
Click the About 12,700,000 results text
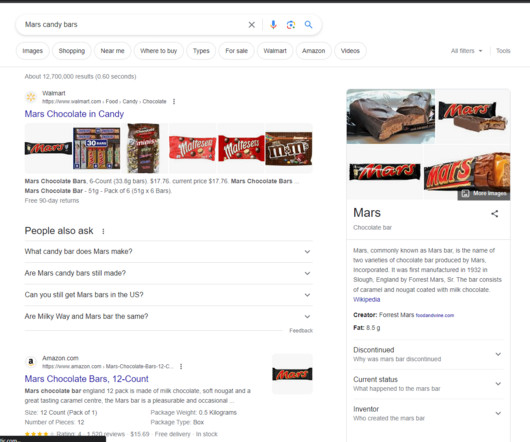click(x=80, y=77)
